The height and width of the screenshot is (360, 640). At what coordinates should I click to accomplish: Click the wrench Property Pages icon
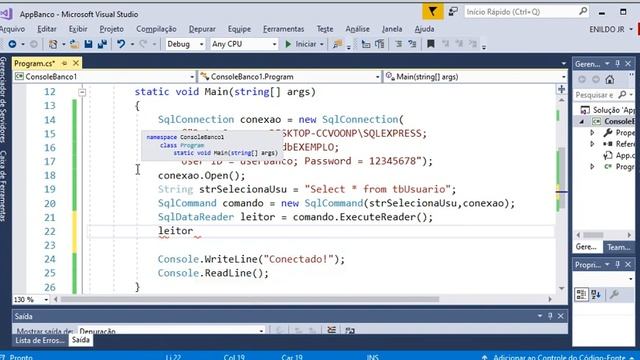click(614, 294)
